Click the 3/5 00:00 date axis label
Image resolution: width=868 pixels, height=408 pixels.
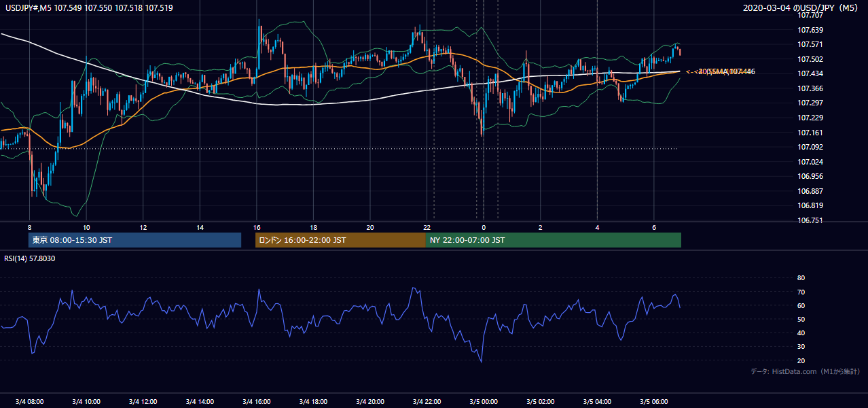(x=484, y=401)
